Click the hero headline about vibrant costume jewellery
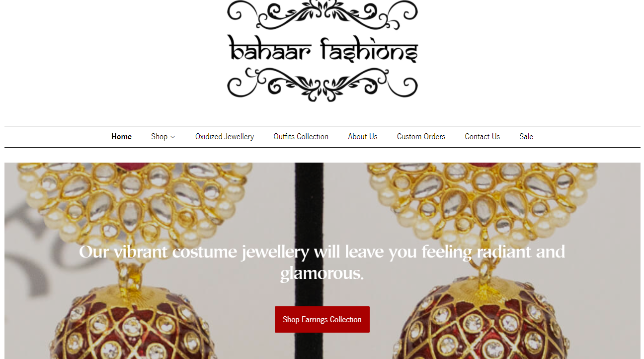This screenshot has width=644, height=359. point(322,262)
